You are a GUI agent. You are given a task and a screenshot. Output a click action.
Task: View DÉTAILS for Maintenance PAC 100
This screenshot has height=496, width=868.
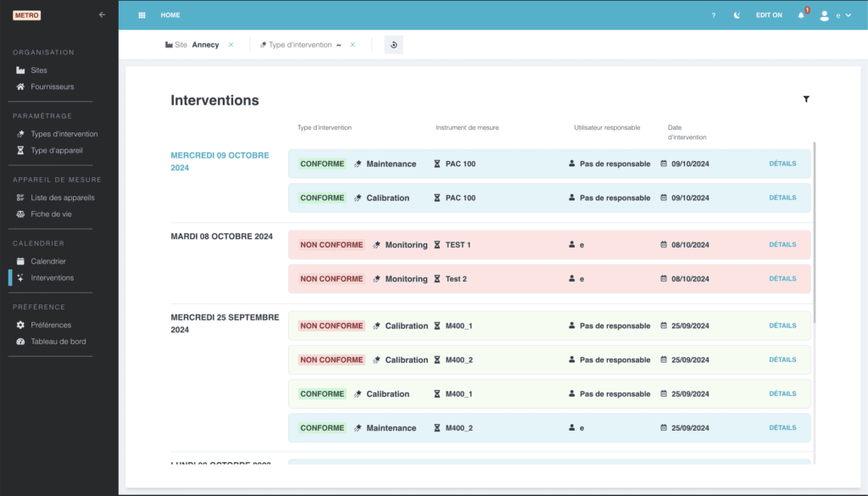coord(782,164)
